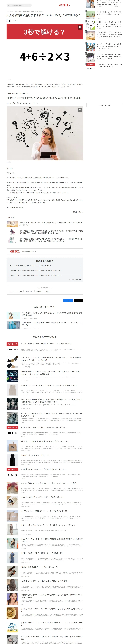Select the '#優先順位' keyword tag
Screen dimensions: 129x644
coord(39,291)
